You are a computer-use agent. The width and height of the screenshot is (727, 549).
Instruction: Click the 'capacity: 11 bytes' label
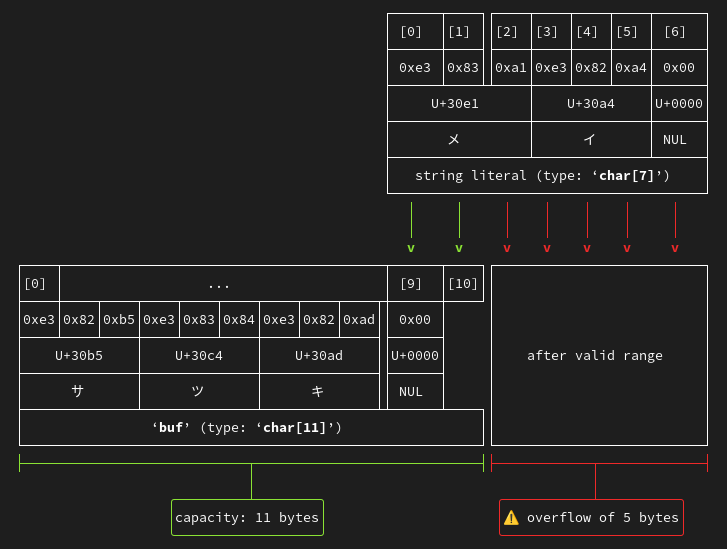247,518
